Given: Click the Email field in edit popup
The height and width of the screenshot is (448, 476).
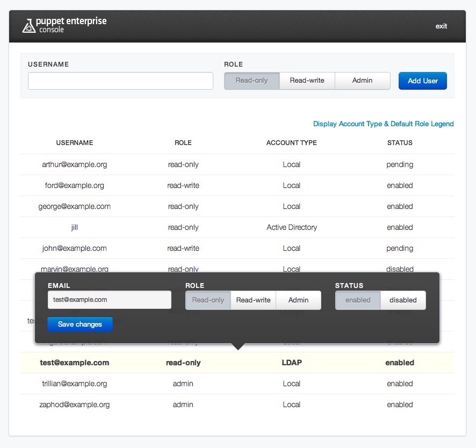Looking at the screenshot, I should (109, 300).
